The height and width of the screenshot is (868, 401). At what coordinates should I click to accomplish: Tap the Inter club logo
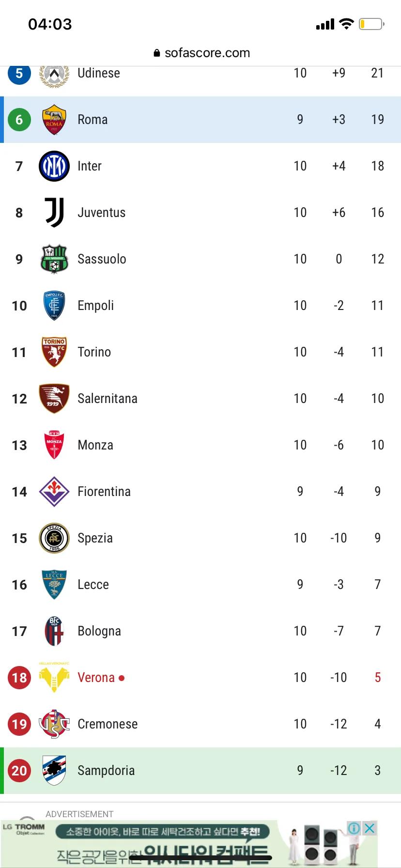pos(54,166)
